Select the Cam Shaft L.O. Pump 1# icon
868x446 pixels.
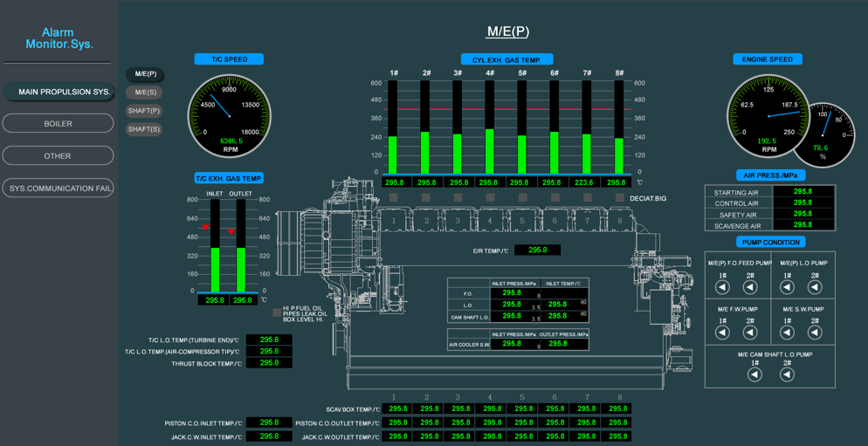755,374
